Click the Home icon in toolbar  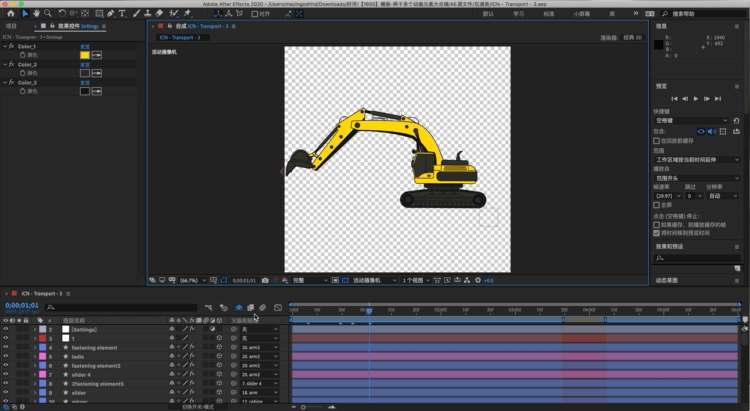(11, 14)
